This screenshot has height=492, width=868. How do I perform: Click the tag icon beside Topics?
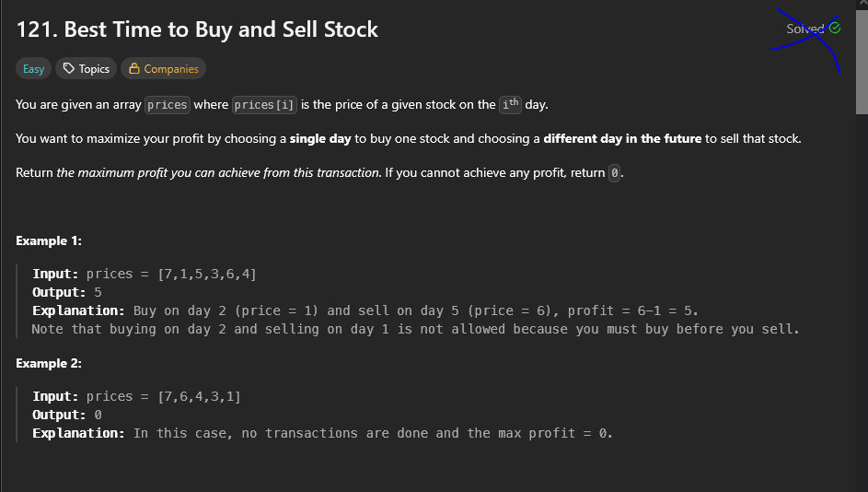[69, 68]
